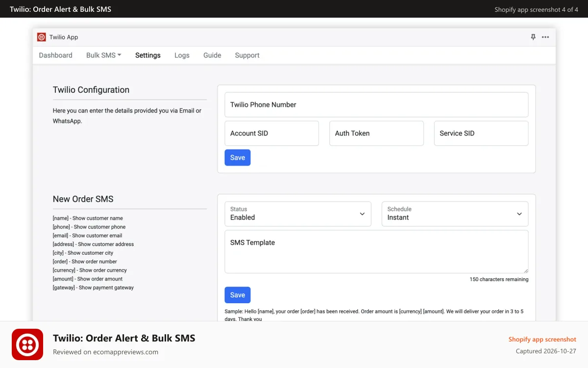Open the Schedule dropdown showing Instant
The width and height of the screenshot is (588, 368).
tap(455, 214)
